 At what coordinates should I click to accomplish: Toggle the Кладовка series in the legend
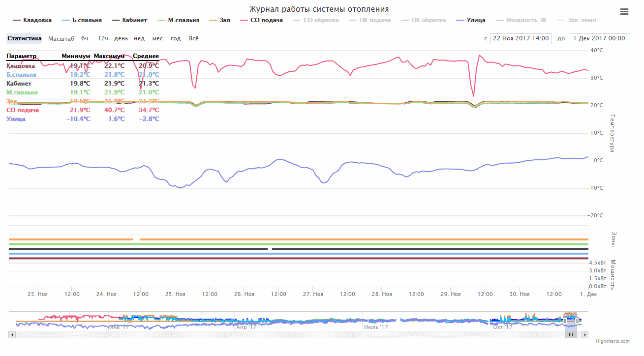point(32,20)
